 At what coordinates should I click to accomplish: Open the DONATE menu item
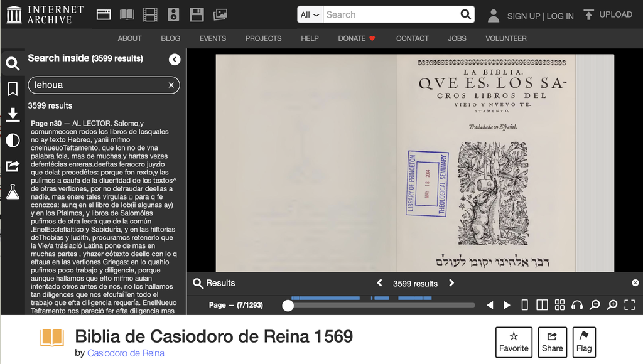click(357, 38)
